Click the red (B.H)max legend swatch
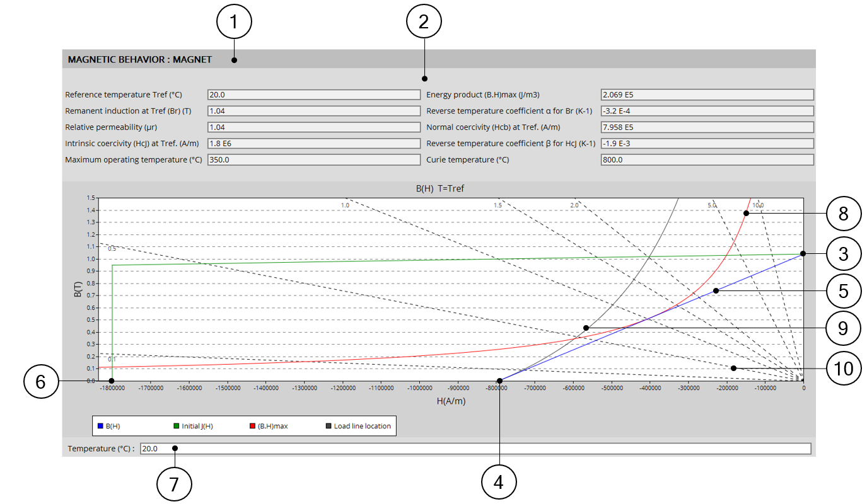The height and width of the screenshot is (504, 867). (x=252, y=427)
